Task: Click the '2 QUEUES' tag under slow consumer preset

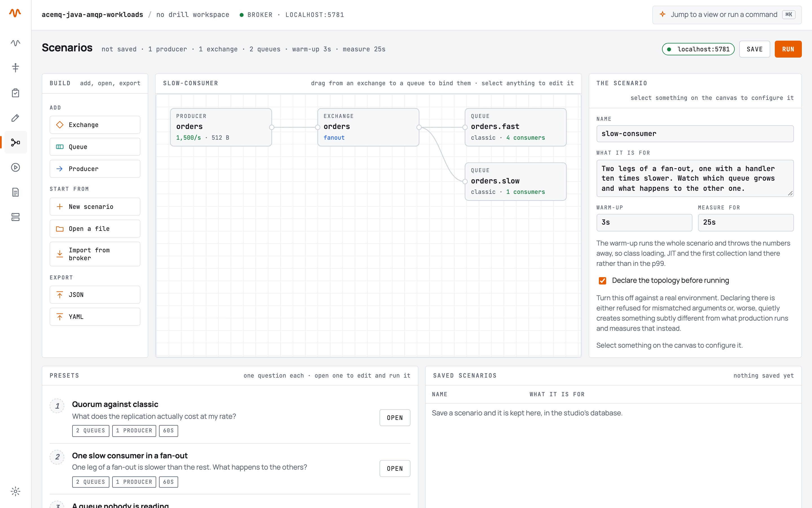Action: click(x=91, y=482)
